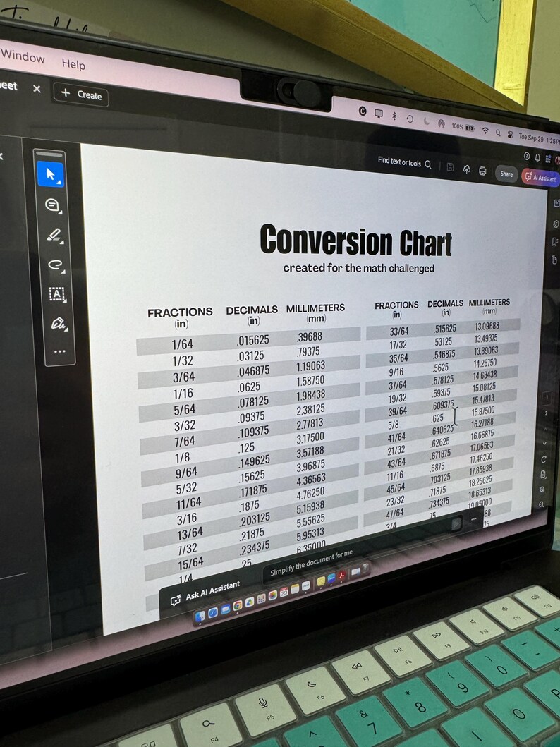
Task: Click the 1/64 fraction cell
Action: (183, 344)
